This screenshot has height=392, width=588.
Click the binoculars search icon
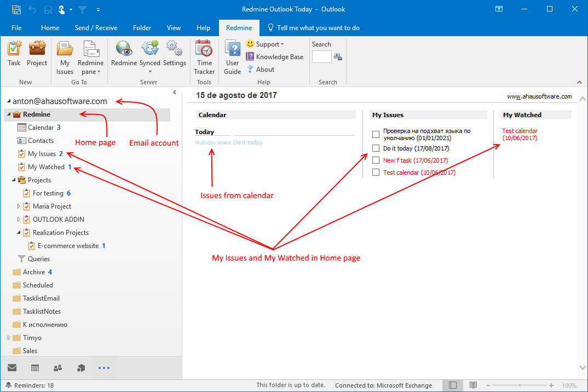[x=338, y=56]
